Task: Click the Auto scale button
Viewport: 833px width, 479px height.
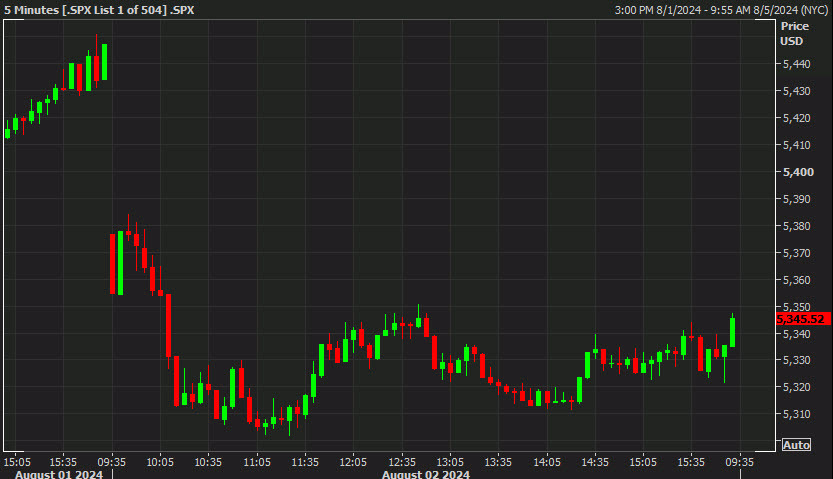Action: point(796,445)
